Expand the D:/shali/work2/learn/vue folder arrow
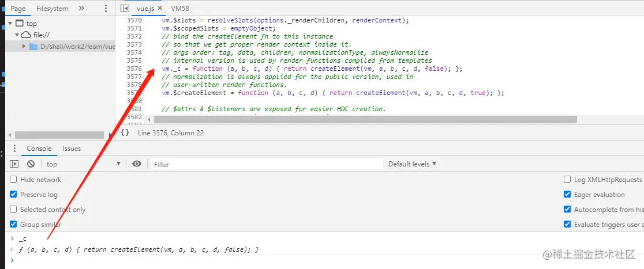This screenshot has width=644, height=269. (24, 46)
